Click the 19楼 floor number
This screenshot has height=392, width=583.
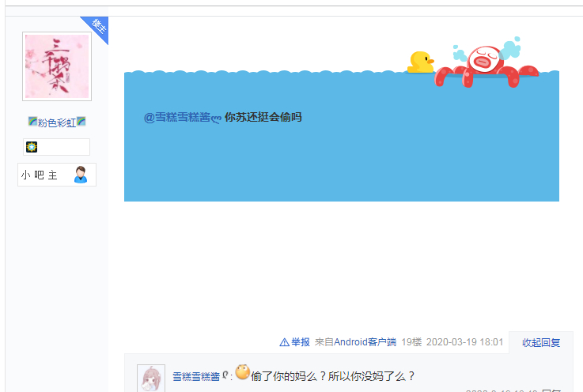coord(411,342)
